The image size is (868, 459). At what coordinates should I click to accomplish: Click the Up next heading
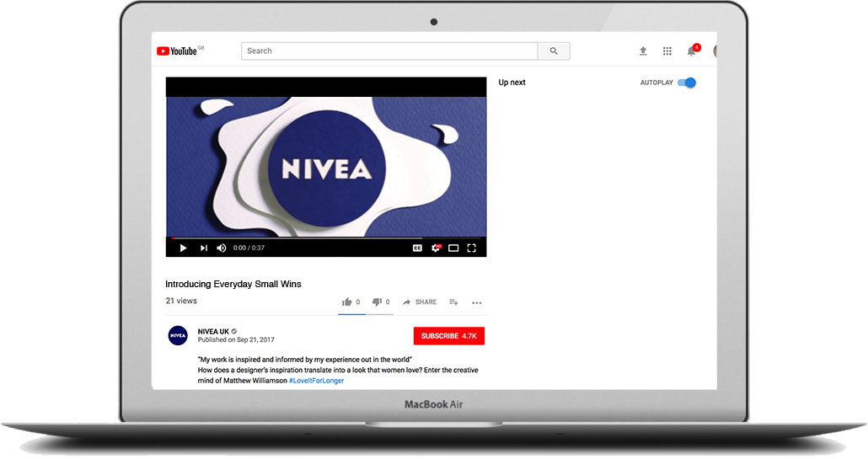(512, 83)
